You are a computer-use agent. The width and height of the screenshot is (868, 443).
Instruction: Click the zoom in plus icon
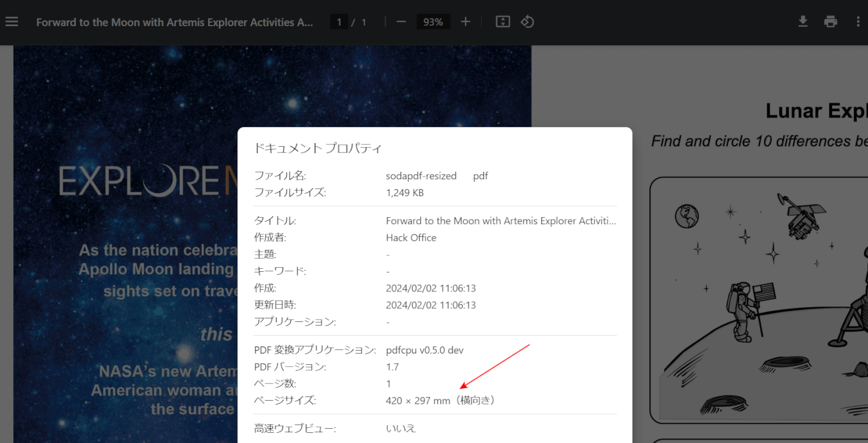(x=466, y=22)
